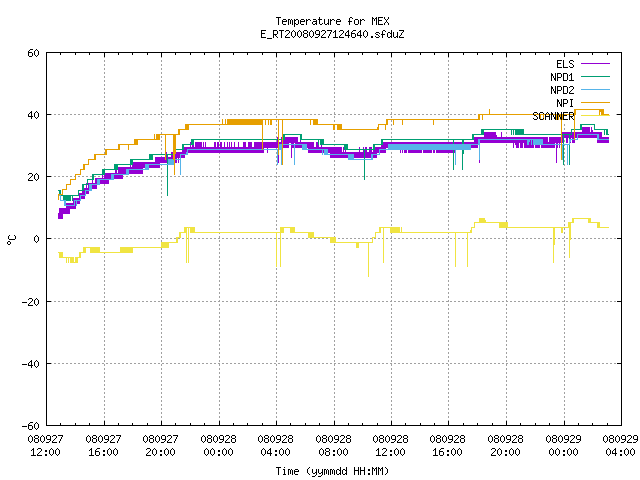Click the y-axis label 40
Image resolution: width=640 pixels, height=480 pixels.
(33, 115)
